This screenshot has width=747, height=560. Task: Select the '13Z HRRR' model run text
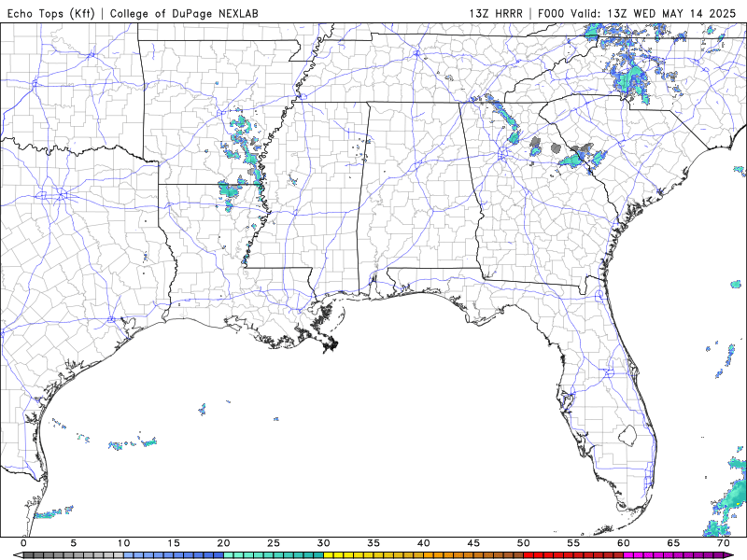(496, 13)
